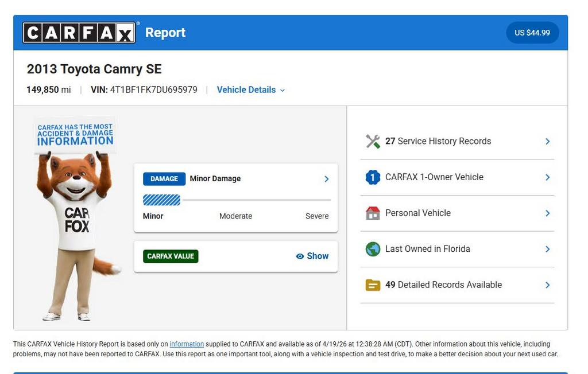Click the VIN number 4T1BF1FK7DU695979
The width and height of the screenshot is (588, 374).
[154, 90]
